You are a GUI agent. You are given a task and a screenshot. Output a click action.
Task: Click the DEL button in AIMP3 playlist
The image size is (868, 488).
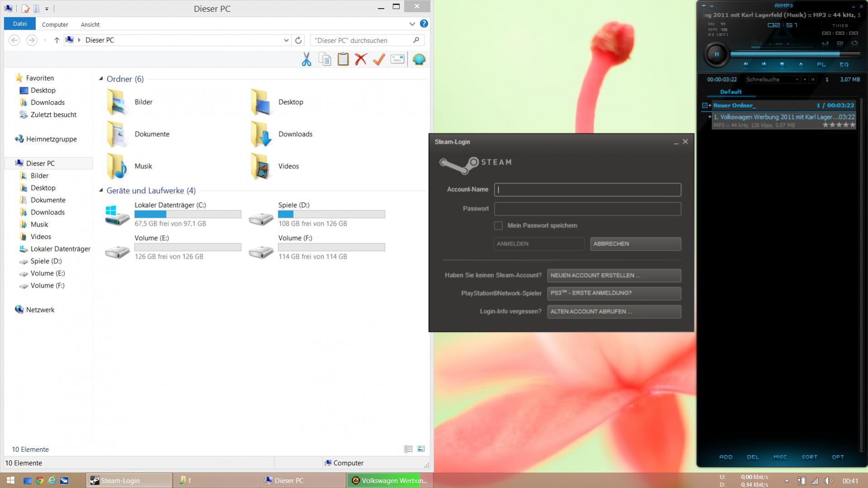coord(753,457)
